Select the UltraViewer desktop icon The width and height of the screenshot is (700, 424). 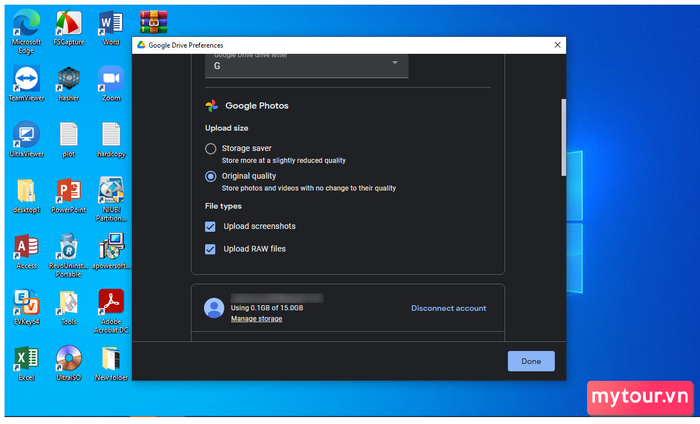(26, 139)
